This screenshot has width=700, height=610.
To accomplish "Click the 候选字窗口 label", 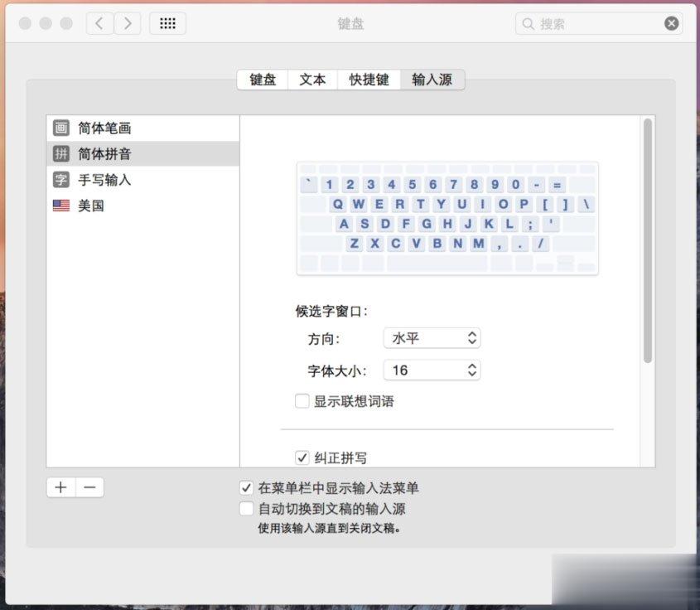I will pos(331,312).
